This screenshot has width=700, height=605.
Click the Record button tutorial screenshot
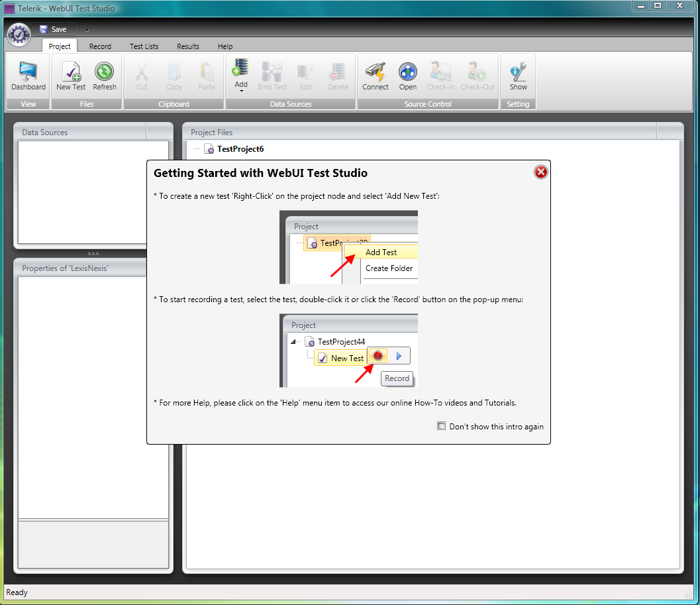[348, 351]
